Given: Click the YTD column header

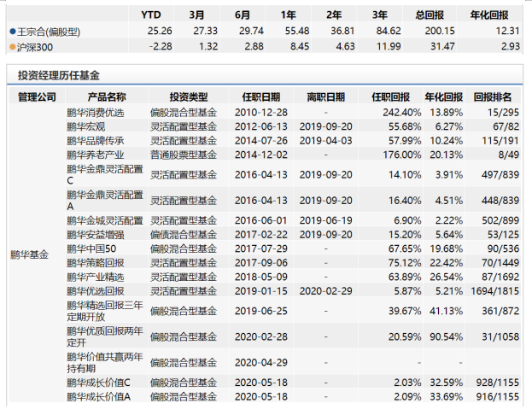Looking at the screenshot, I should coord(151,15).
